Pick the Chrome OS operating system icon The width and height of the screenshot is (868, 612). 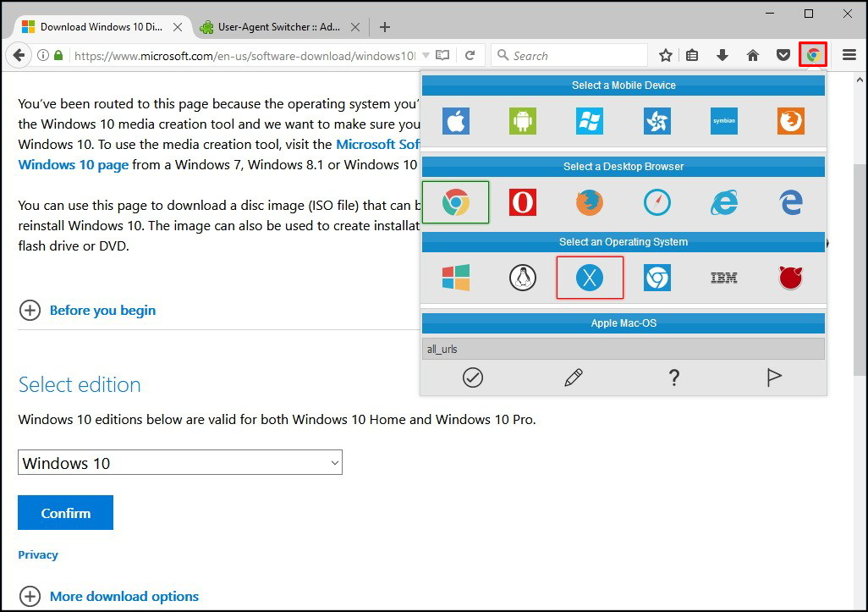click(x=657, y=278)
